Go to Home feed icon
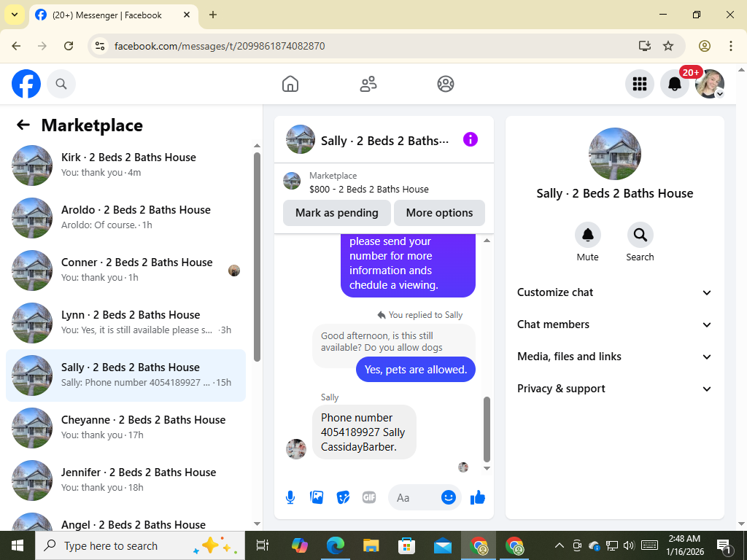The height and width of the screenshot is (560, 747). point(290,84)
